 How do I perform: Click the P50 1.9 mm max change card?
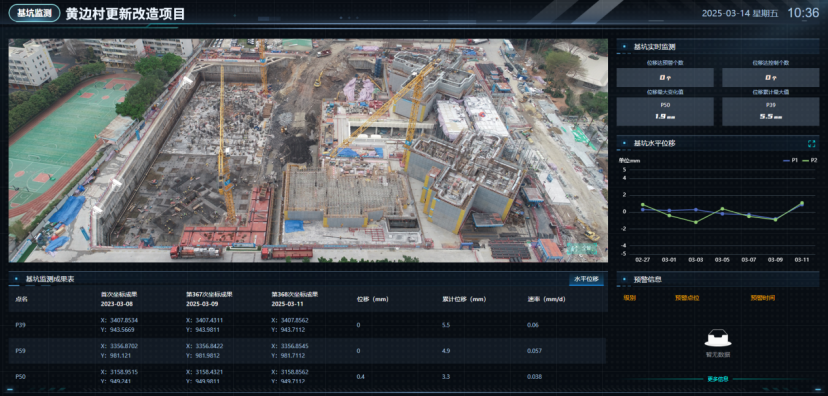click(x=665, y=111)
